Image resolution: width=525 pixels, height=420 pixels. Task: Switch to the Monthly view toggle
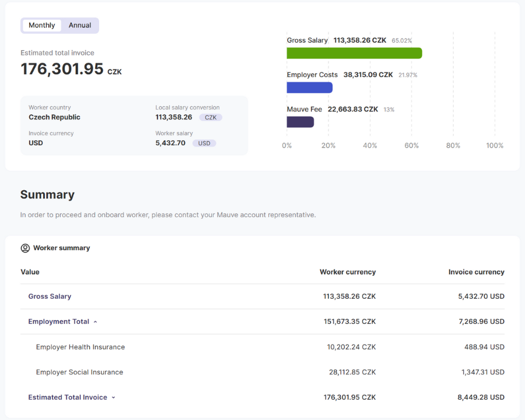coord(42,25)
